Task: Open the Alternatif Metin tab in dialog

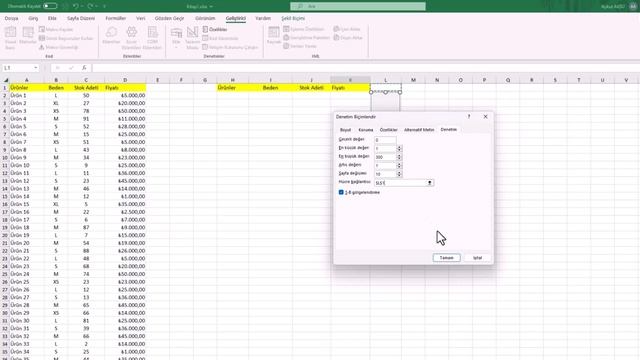Action: pyautogui.click(x=419, y=130)
